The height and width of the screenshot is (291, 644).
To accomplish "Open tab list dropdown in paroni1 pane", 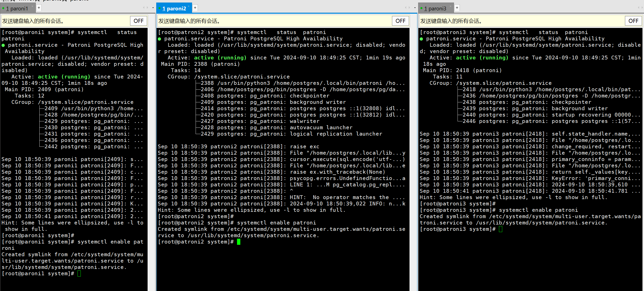I will point(153,8).
